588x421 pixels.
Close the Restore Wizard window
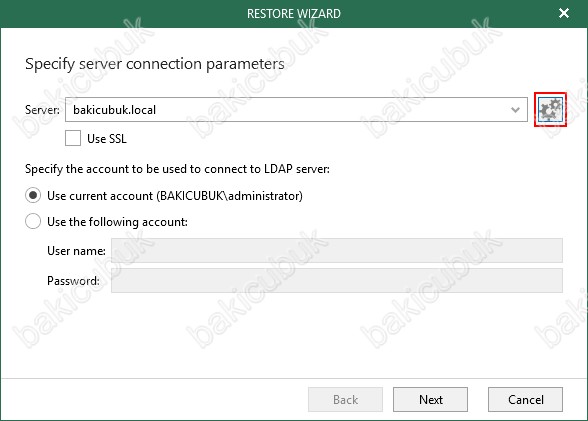point(564,13)
